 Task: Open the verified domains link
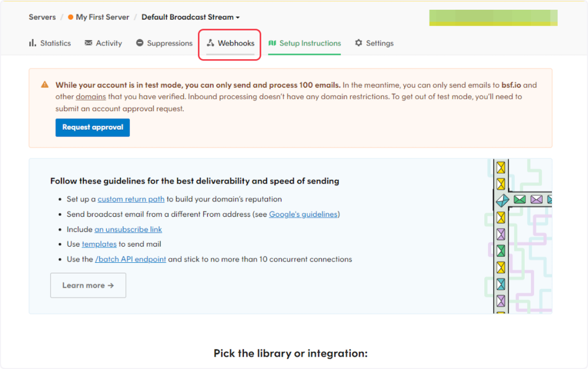(x=91, y=96)
